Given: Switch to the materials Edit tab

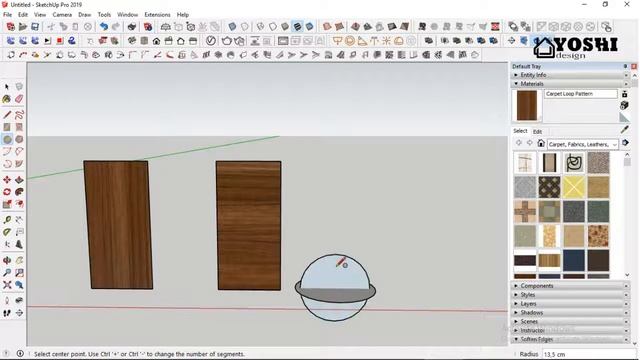Looking at the screenshot, I should click(537, 132).
